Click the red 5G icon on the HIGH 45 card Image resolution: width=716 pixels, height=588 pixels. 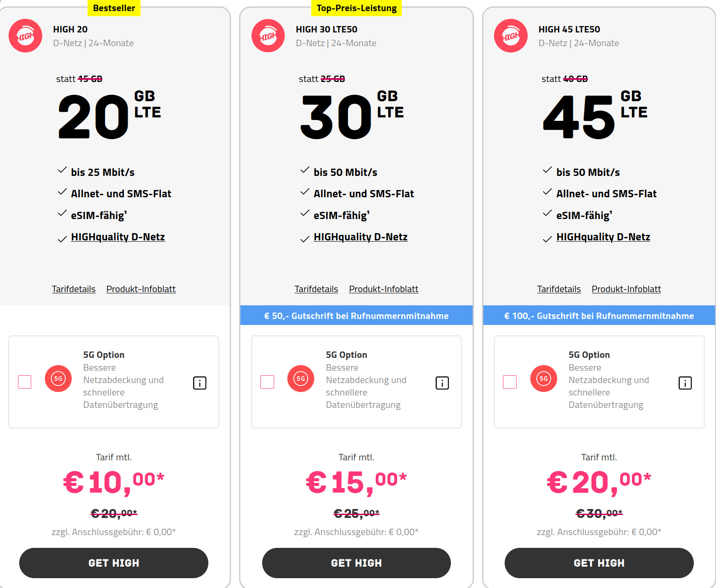[544, 378]
